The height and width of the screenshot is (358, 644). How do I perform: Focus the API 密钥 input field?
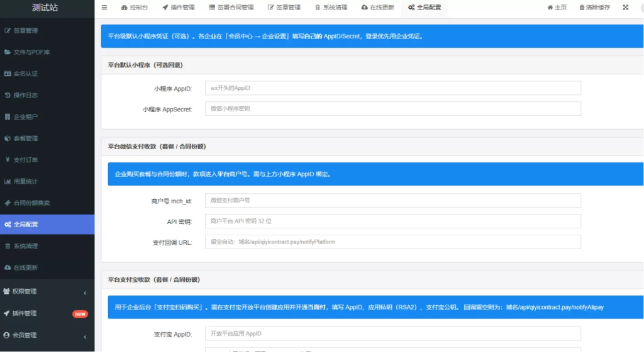pos(392,221)
